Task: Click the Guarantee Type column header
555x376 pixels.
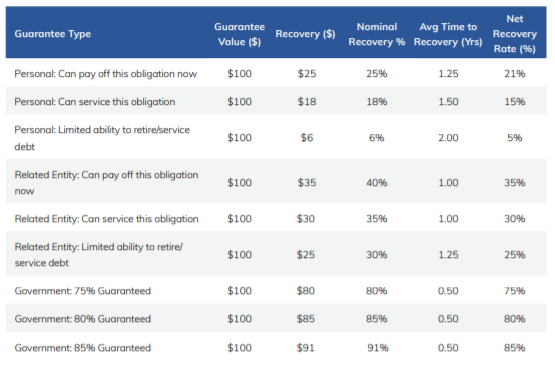Action: (x=53, y=34)
